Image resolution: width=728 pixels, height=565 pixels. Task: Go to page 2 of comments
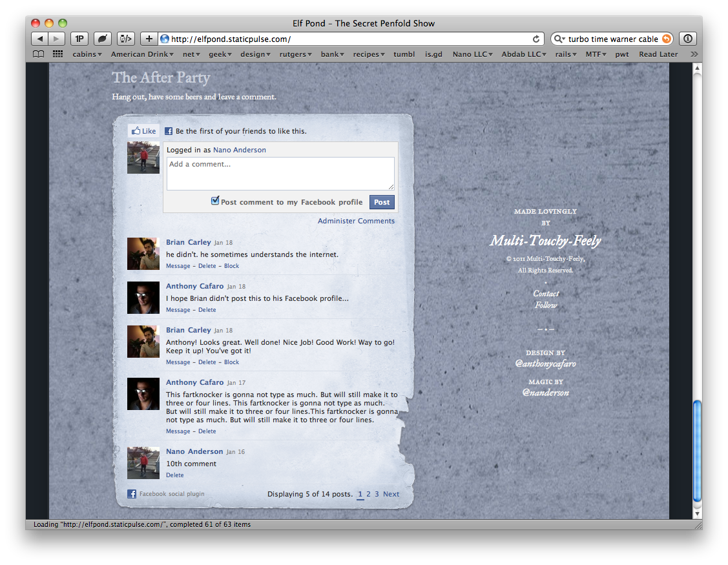click(x=368, y=494)
